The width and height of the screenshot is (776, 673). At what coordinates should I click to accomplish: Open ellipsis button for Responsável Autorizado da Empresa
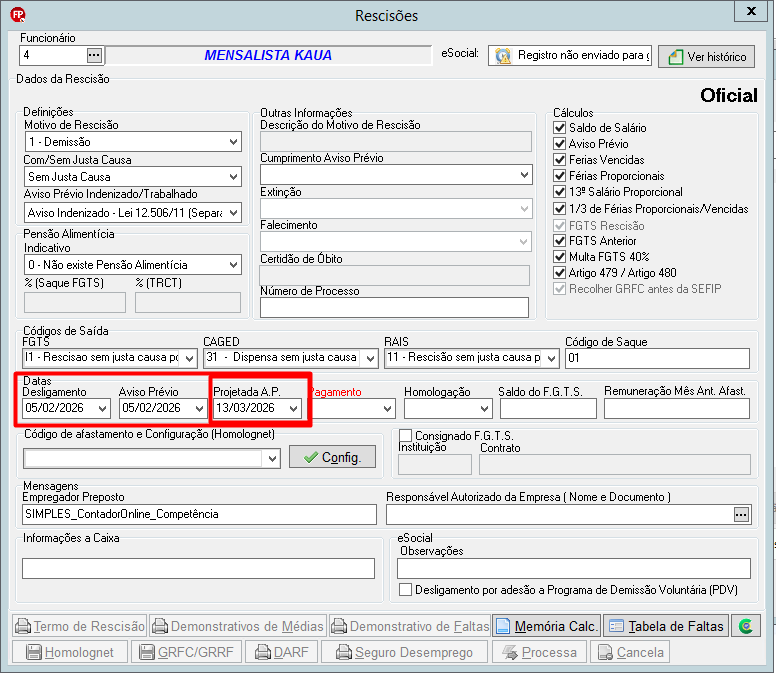pos(741,515)
